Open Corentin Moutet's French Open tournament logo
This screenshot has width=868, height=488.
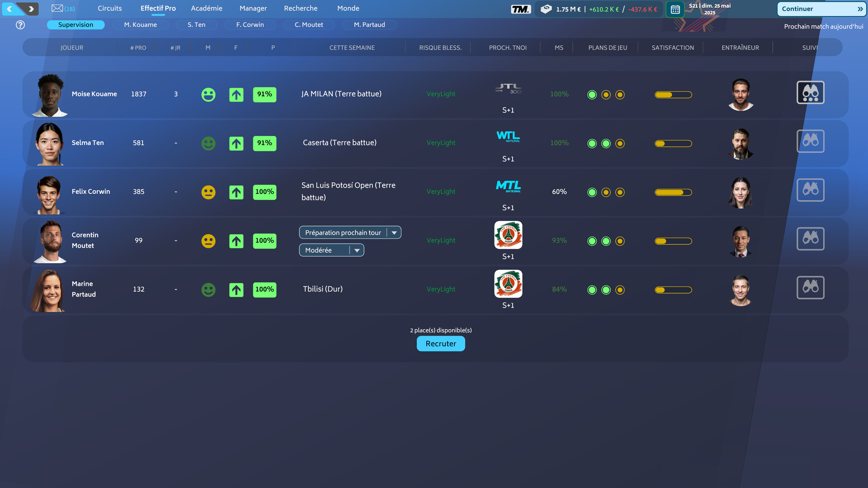pos(508,235)
